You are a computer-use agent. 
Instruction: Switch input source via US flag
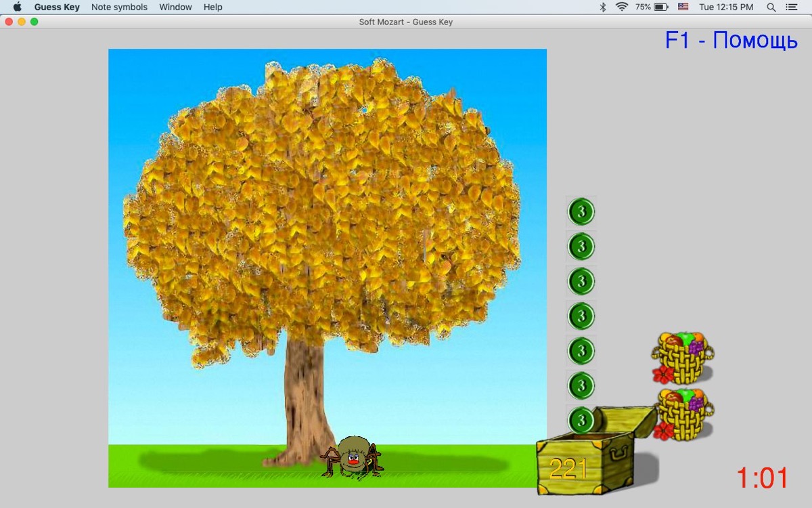coord(683,7)
